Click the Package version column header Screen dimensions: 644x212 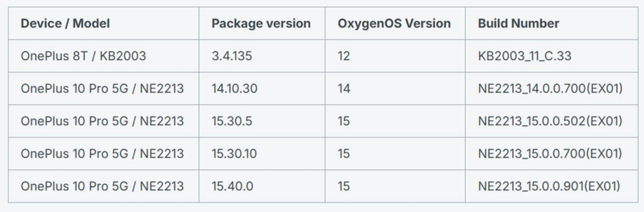261,23
